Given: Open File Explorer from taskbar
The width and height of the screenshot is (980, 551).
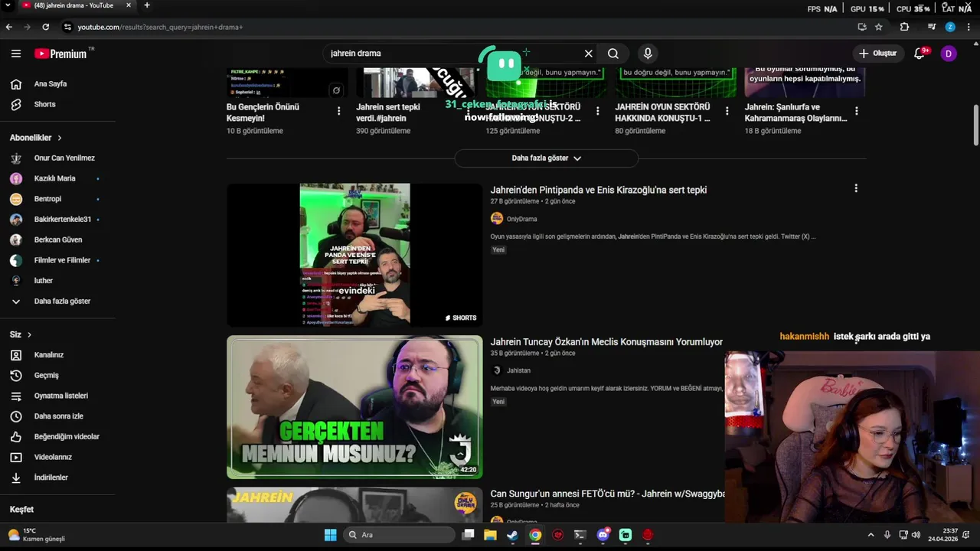Looking at the screenshot, I should point(490,535).
